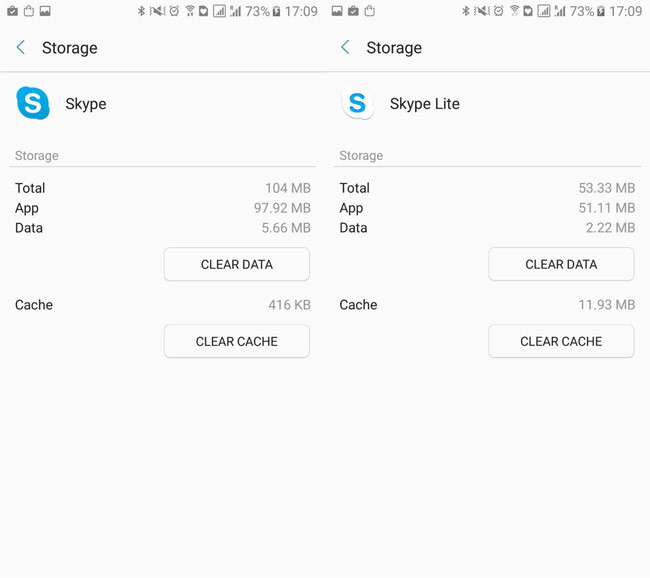Select the 104 MB total value
Screen dimensions: 650x578
click(x=288, y=188)
